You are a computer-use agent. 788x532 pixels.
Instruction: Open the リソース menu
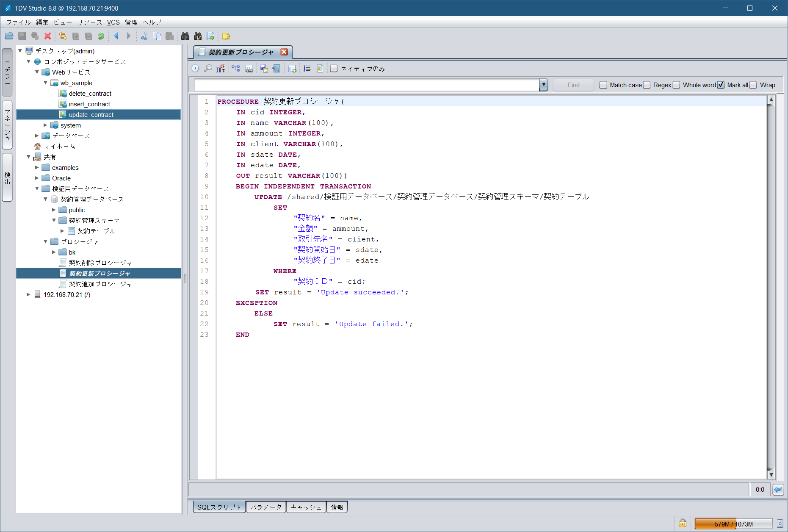[x=90, y=22]
